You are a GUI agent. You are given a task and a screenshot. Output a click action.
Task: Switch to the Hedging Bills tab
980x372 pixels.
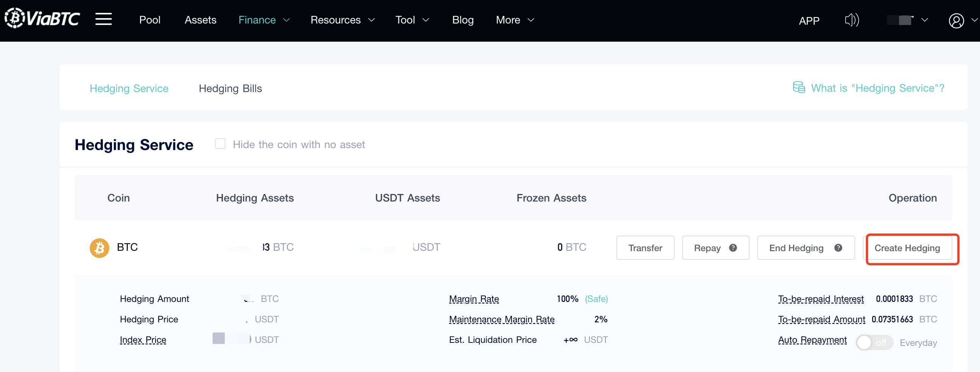click(230, 88)
